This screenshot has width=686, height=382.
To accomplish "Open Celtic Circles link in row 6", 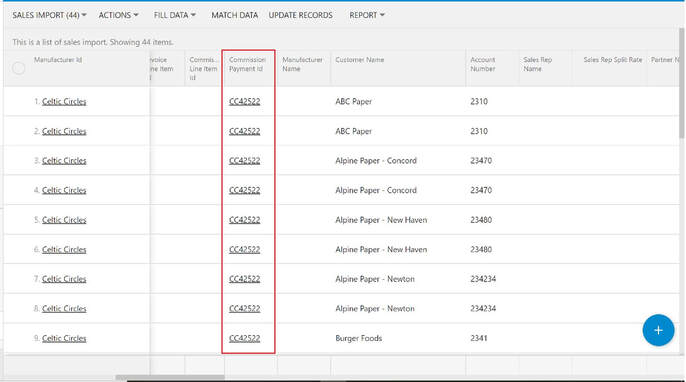I will tap(64, 249).
